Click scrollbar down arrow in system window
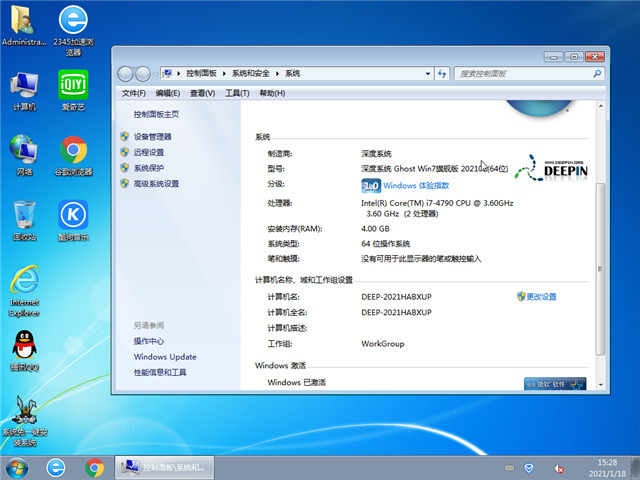Image resolution: width=640 pixels, height=480 pixels. (x=600, y=384)
